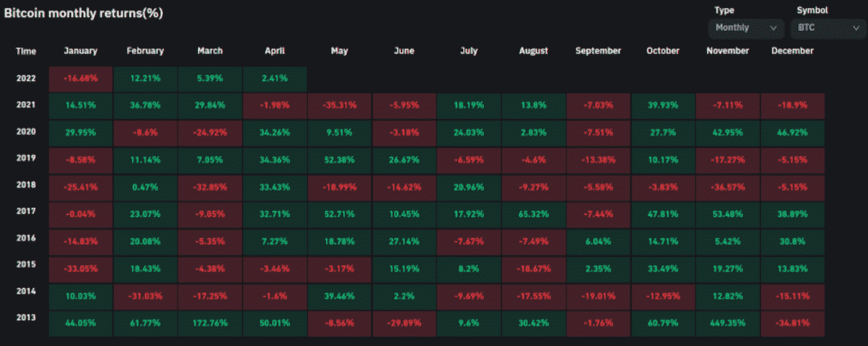Click the 65.32% August 2017 cell
The width and height of the screenshot is (868, 346).
[x=533, y=214]
